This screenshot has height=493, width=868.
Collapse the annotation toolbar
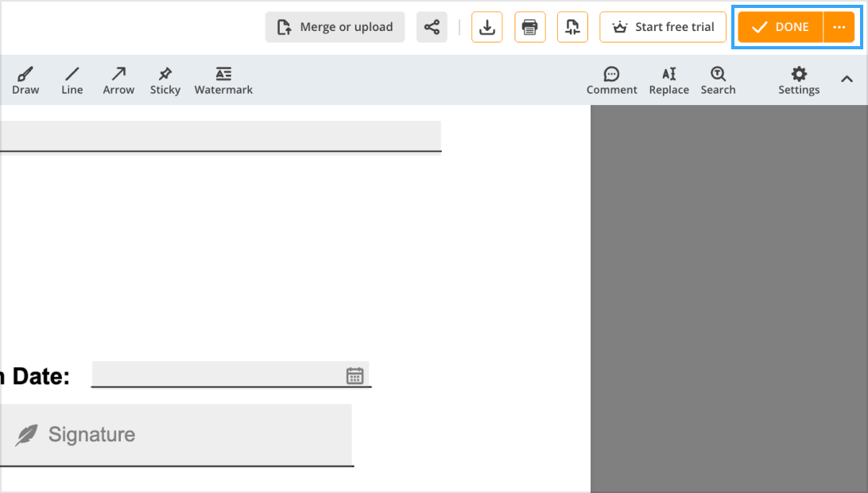point(847,79)
